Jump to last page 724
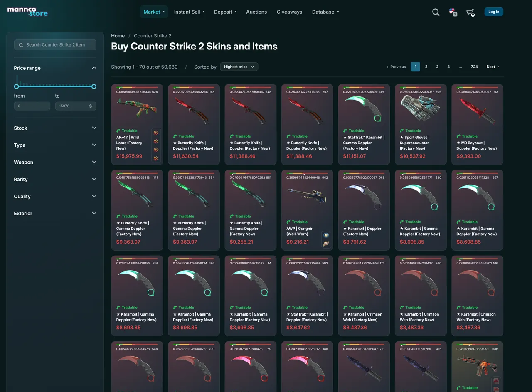Screen dimensions: 532x392 click(x=474, y=67)
